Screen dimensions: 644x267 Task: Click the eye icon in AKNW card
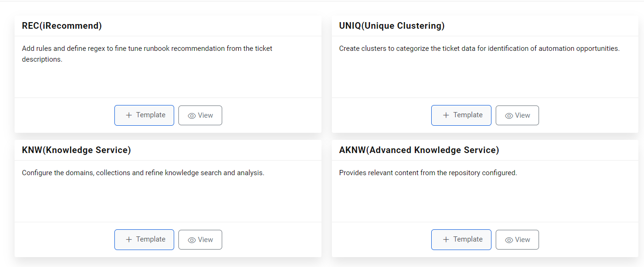tap(509, 240)
